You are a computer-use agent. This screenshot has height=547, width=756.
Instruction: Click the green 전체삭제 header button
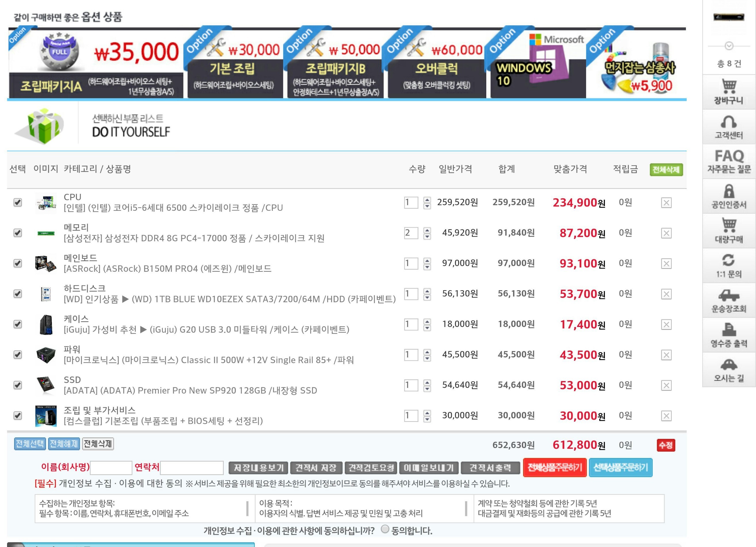pyautogui.click(x=666, y=170)
